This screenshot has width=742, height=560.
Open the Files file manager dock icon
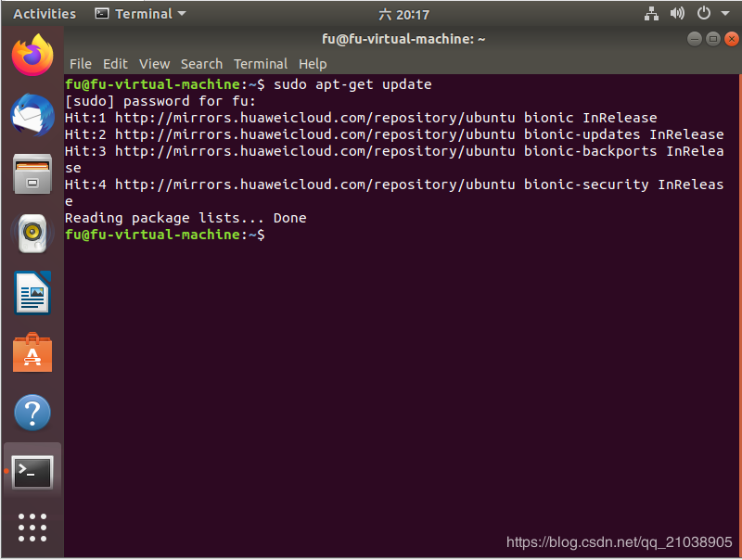pyautogui.click(x=32, y=175)
